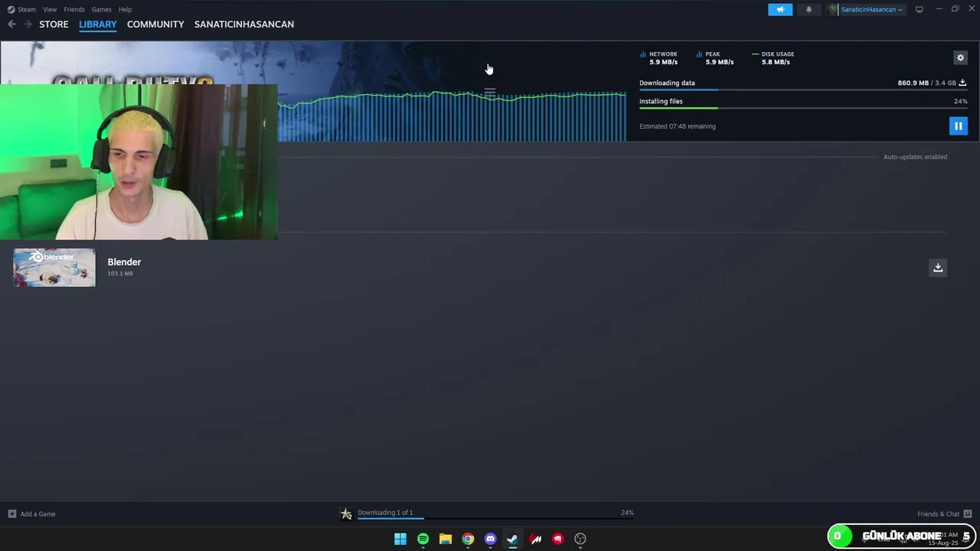Click the bottom download progress bar
This screenshot has height=551, width=980.
[x=495, y=518]
